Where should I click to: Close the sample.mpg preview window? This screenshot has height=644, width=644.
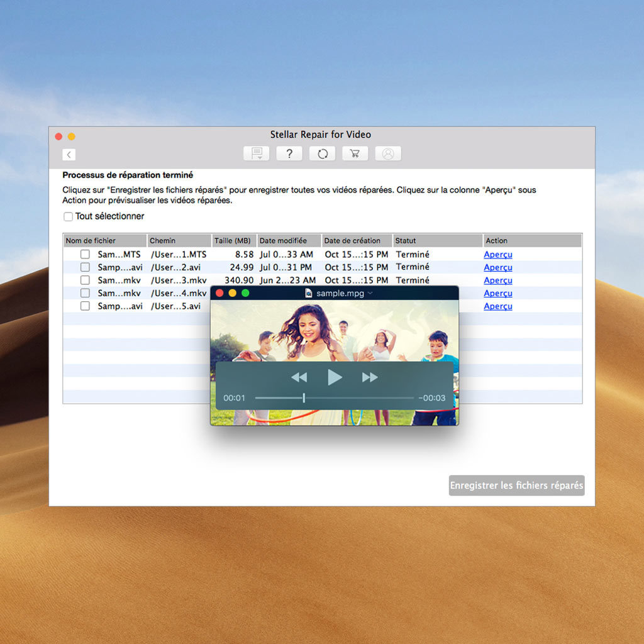click(219, 293)
